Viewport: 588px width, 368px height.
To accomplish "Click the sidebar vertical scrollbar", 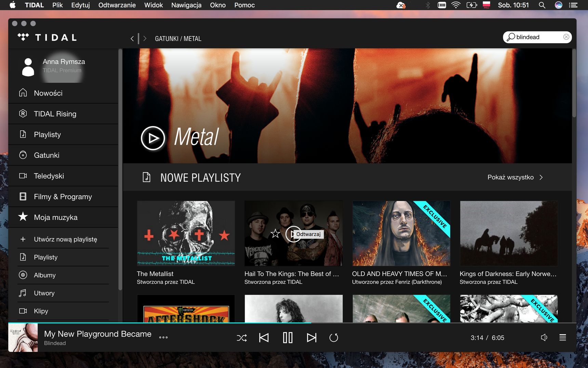I will (x=120, y=169).
